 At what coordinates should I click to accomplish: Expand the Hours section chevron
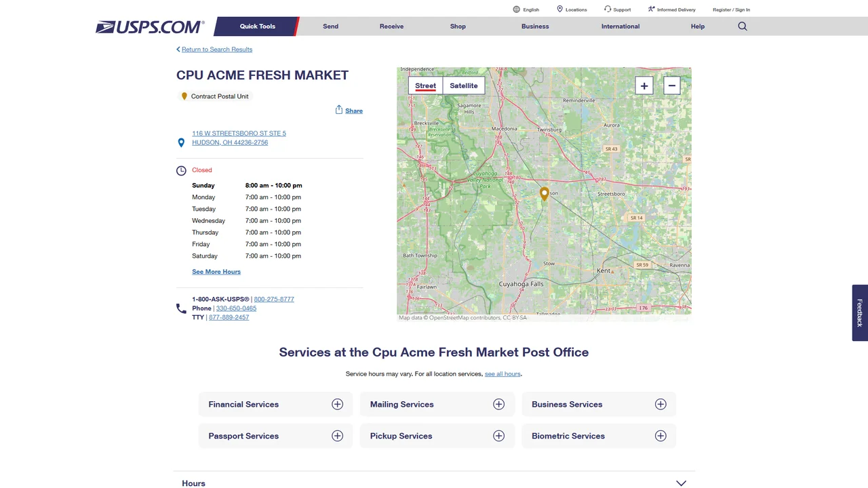(x=681, y=483)
